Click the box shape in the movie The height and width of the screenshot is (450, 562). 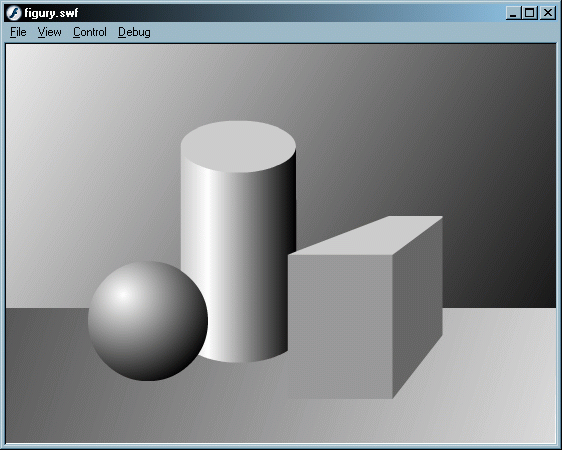pos(365,307)
